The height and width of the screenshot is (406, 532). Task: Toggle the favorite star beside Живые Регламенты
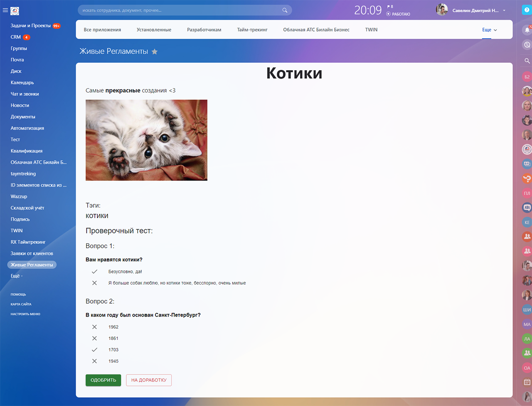pos(155,52)
